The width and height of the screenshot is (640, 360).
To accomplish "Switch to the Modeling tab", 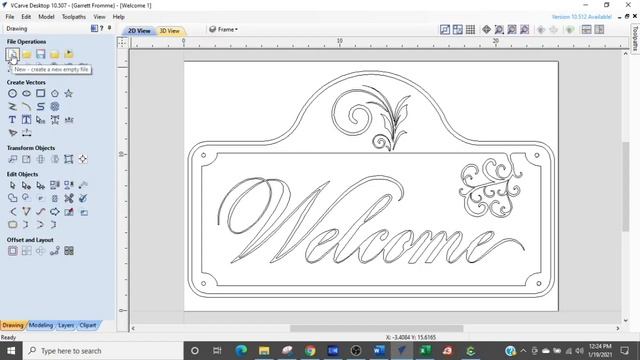I will (x=41, y=325).
